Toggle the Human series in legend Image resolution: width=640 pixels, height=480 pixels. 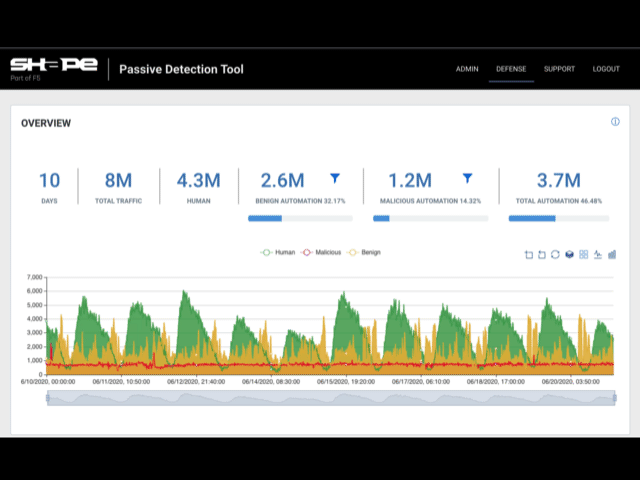click(x=282, y=253)
